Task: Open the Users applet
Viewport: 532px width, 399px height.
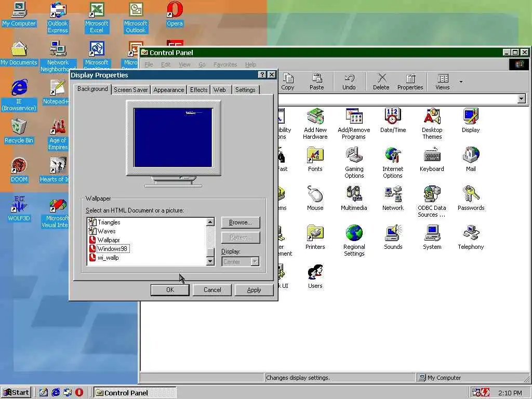Action: [x=315, y=276]
